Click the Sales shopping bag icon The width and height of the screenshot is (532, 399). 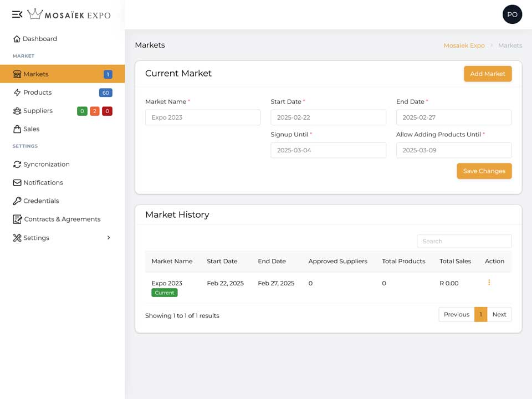pyautogui.click(x=17, y=129)
